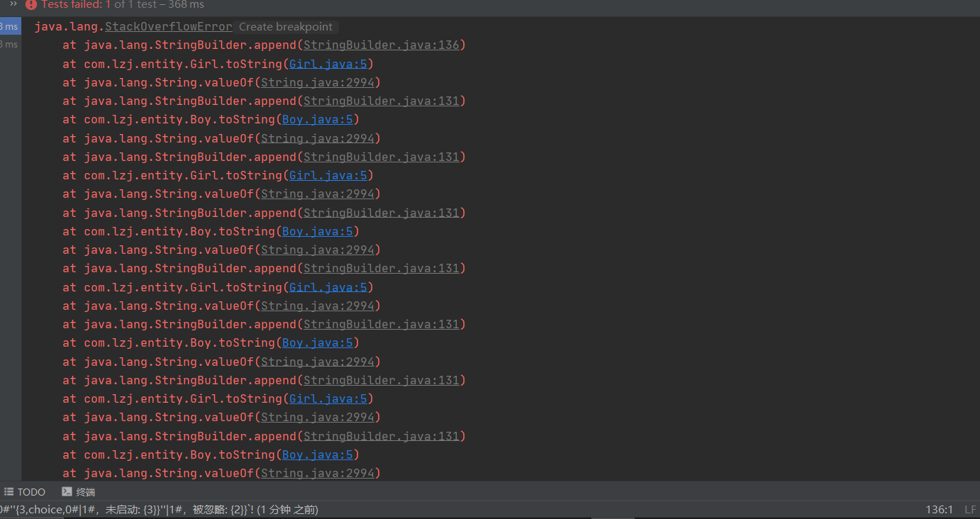Open the StringBuilder.java:136 source link
980x519 pixels.
(382, 45)
